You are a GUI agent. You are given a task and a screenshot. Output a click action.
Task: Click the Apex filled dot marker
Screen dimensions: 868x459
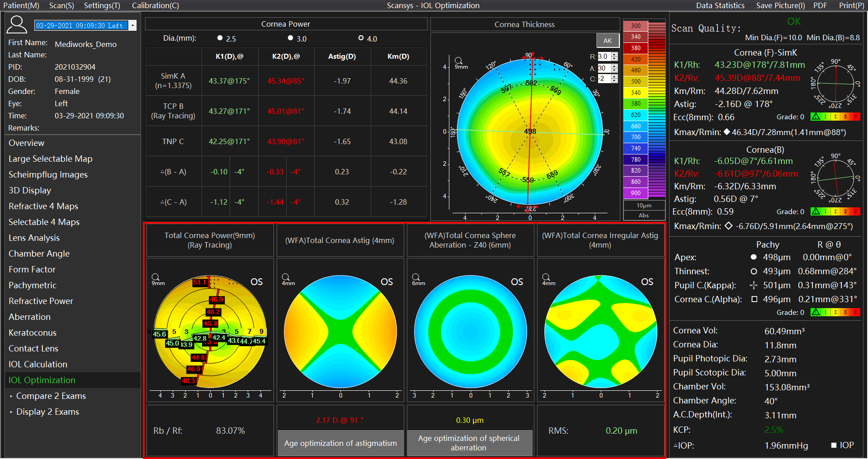(754, 257)
